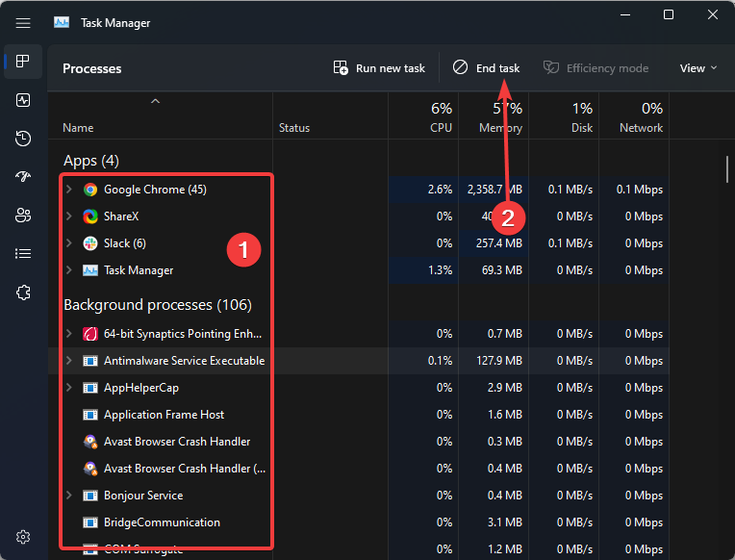Sort by the CPU column header

423,115
